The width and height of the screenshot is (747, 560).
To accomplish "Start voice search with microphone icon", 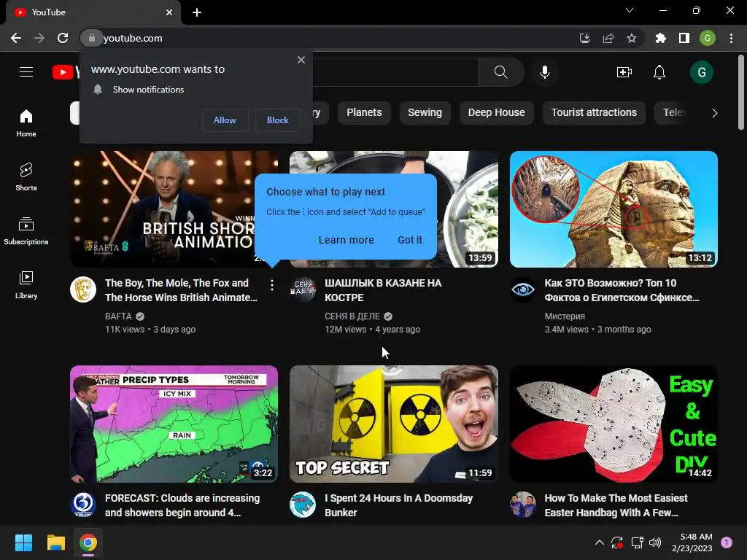I will point(544,72).
